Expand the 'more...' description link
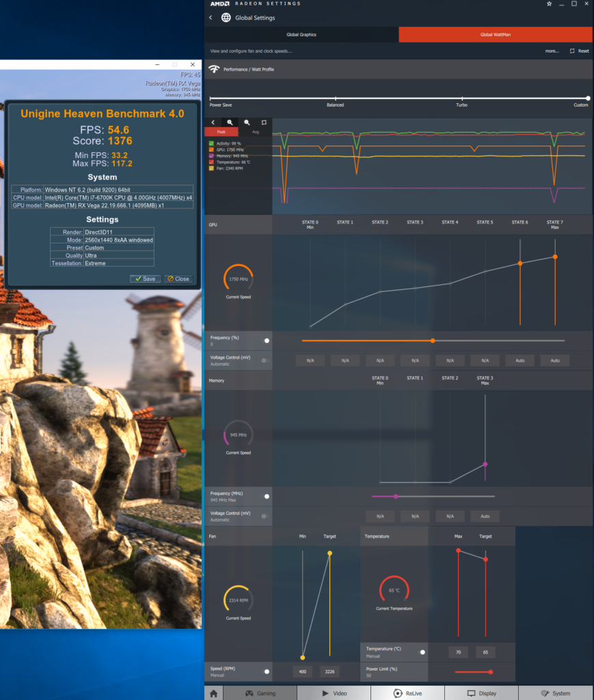Viewport: 594px width, 700px height. pyautogui.click(x=552, y=51)
